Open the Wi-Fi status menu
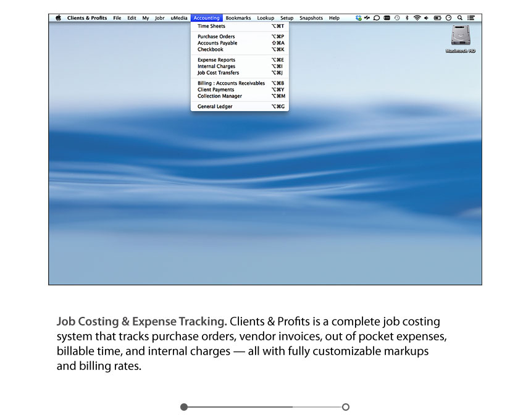 [417, 19]
